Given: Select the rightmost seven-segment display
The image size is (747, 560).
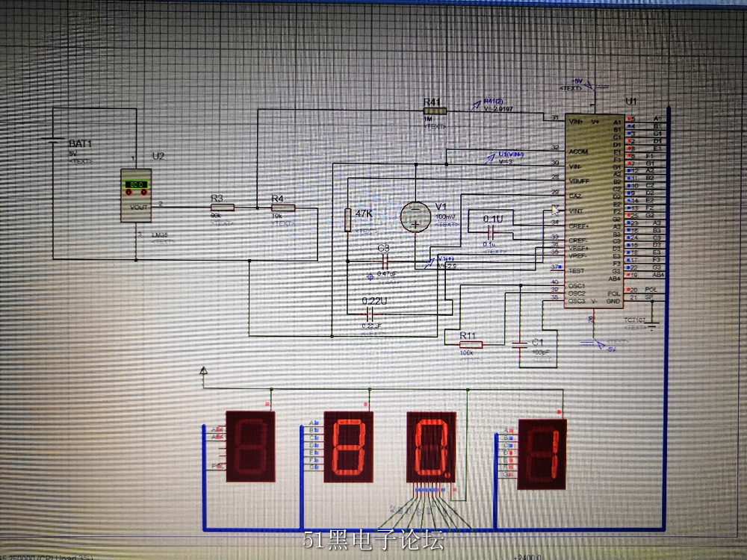Looking at the screenshot, I should pyautogui.click(x=542, y=454).
